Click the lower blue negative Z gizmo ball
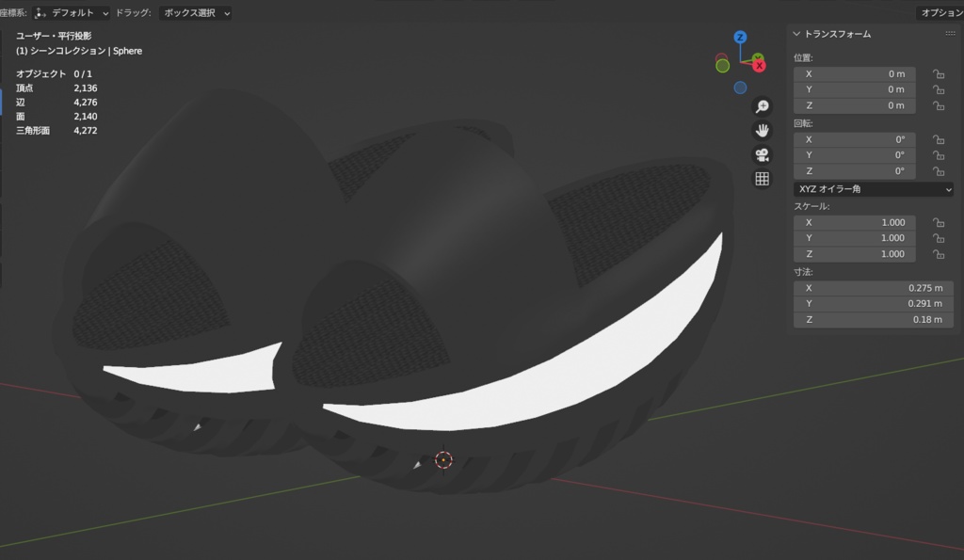The width and height of the screenshot is (964, 560). [740, 88]
